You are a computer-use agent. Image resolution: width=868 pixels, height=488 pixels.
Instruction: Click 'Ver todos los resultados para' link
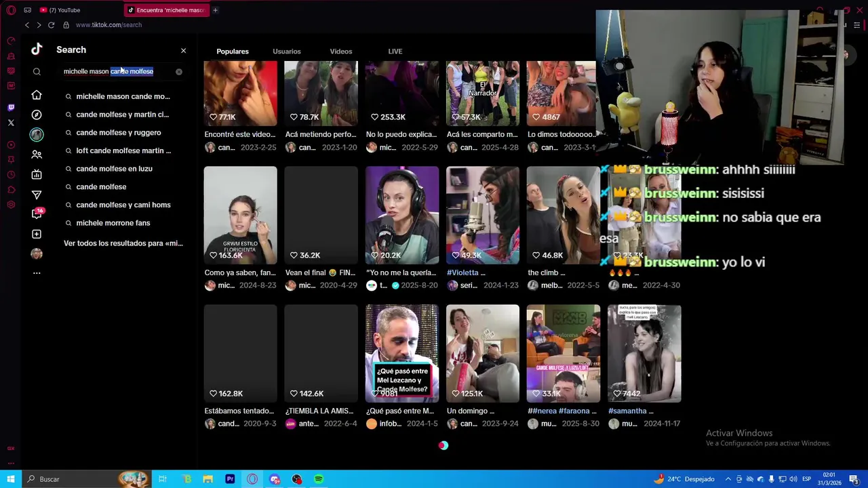coord(123,243)
